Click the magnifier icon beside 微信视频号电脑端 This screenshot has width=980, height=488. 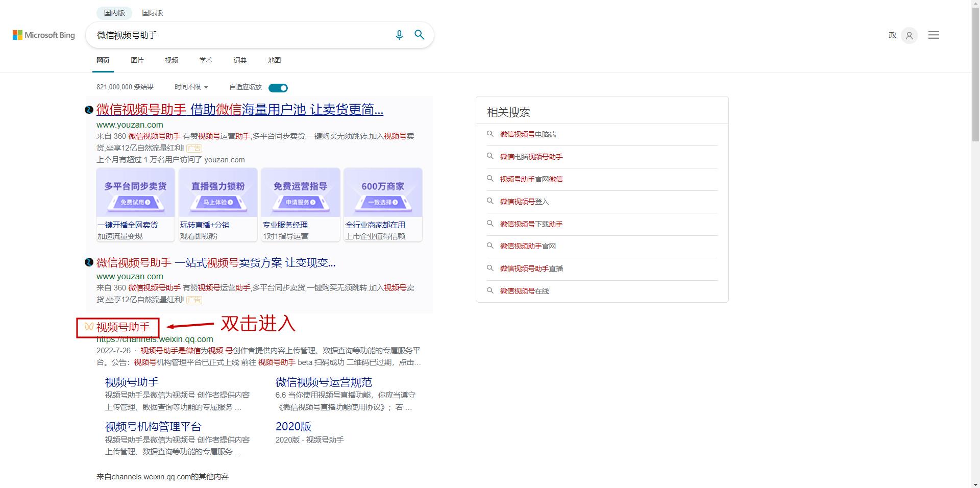click(x=490, y=134)
